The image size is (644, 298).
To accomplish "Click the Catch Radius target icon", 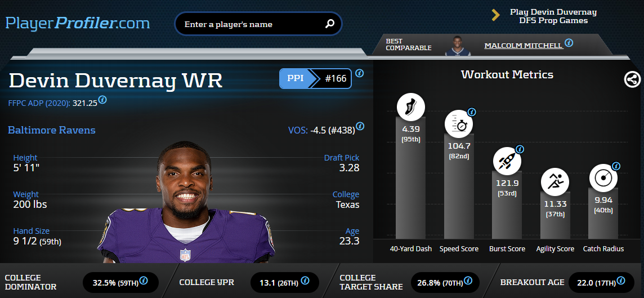I will (x=603, y=177).
